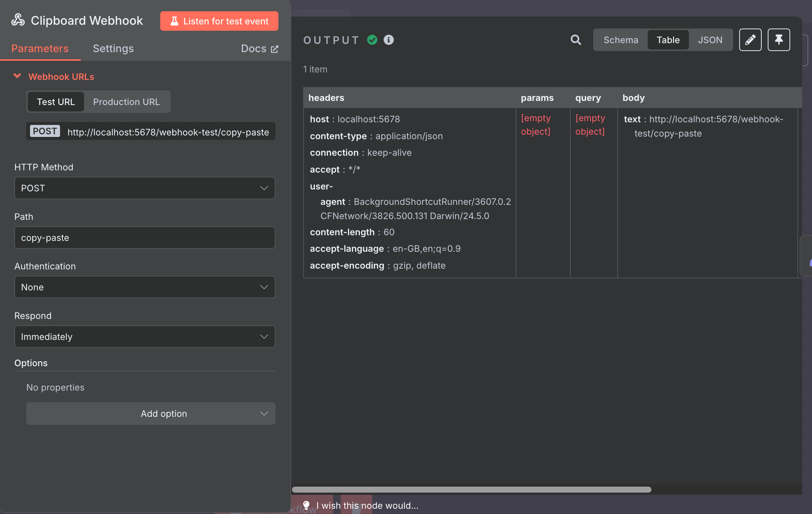
Task: Click the green success checkmark icon
Action: pyautogui.click(x=372, y=40)
